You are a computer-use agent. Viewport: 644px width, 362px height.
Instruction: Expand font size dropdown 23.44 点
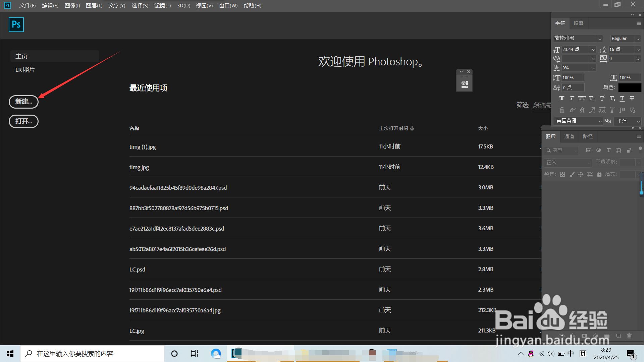point(593,50)
